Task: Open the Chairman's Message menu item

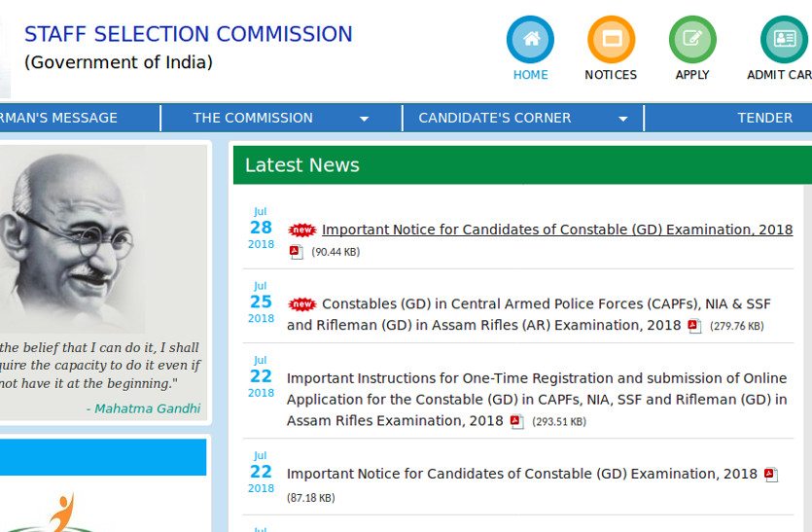Action: coord(58,118)
